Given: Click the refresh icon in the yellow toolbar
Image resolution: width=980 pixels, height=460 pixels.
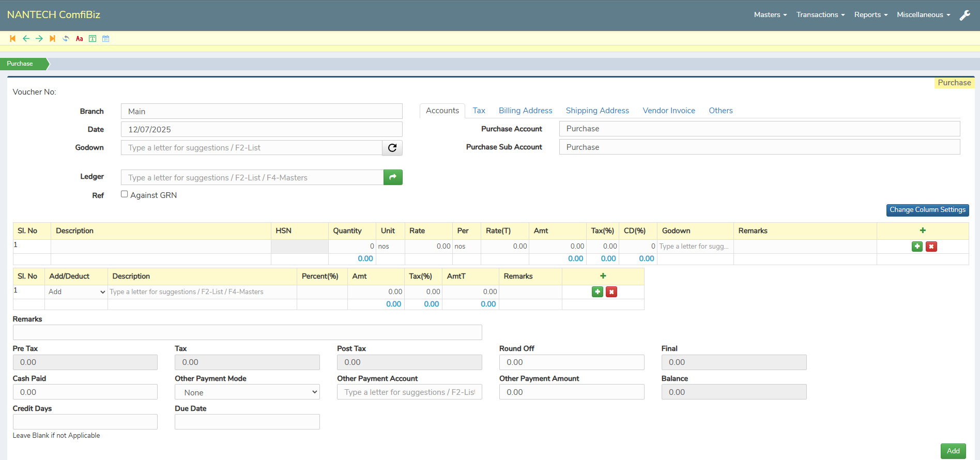Looking at the screenshot, I should tap(66, 39).
